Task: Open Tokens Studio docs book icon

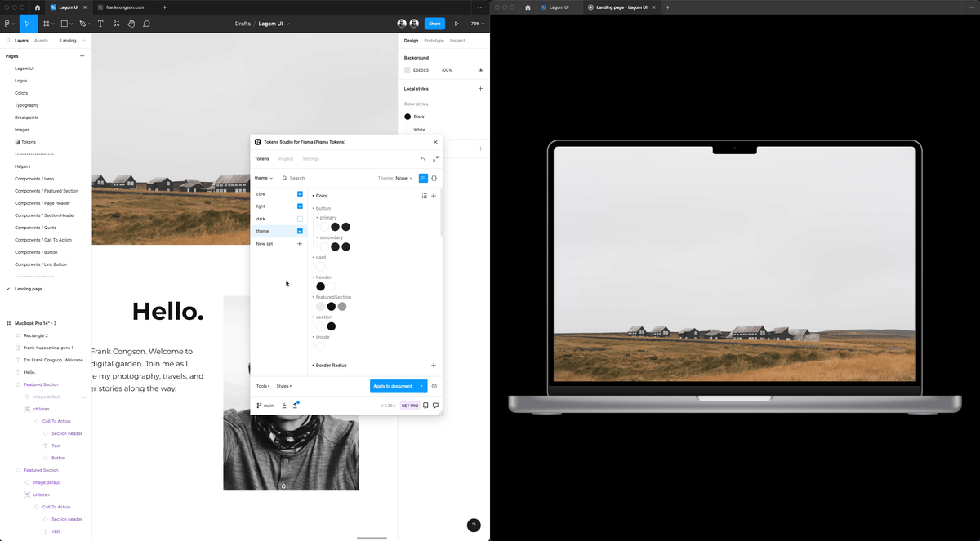Action: tap(425, 406)
